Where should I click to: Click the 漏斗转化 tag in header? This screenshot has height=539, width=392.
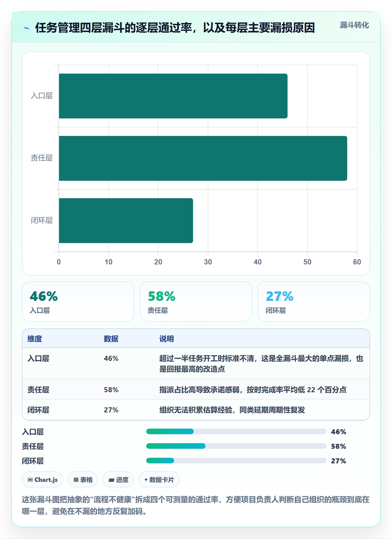354,25
